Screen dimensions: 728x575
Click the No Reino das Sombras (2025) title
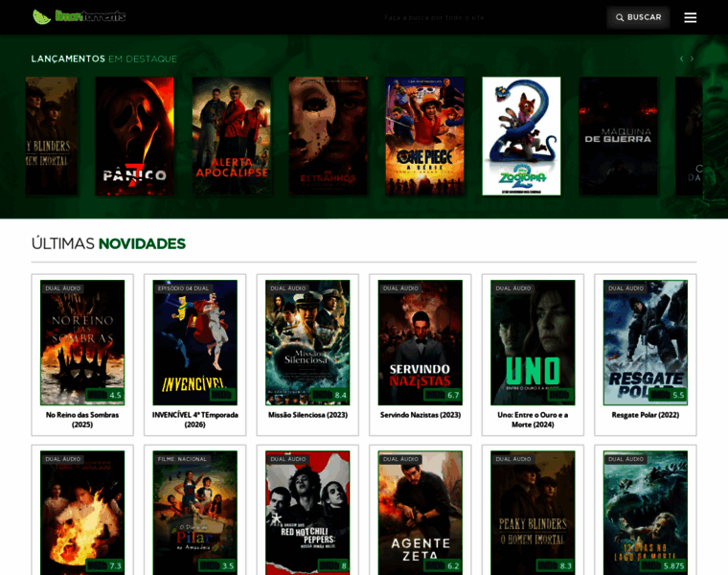click(x=82, y=420)
